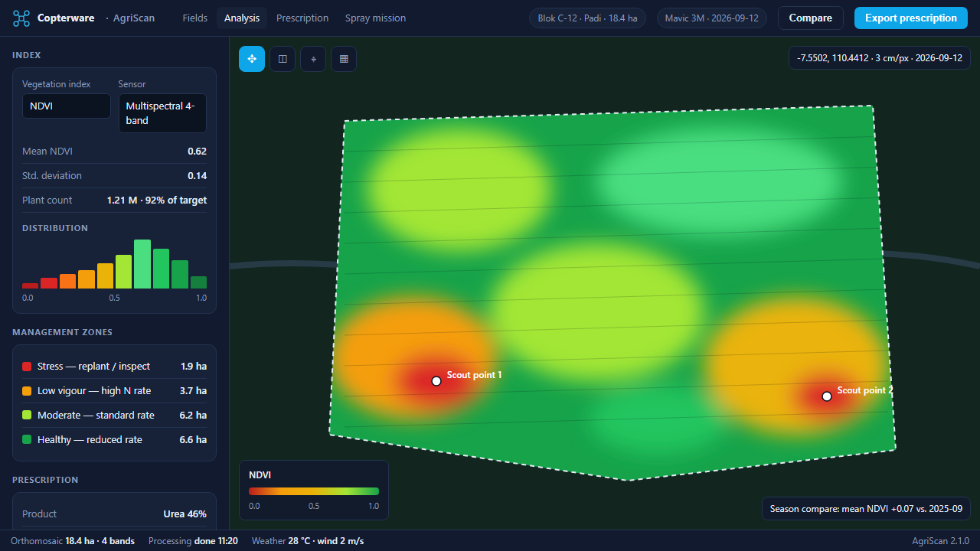Select the pan/move map tool
The width and height of the screenshot is (980, 551).
coord(252,59)
